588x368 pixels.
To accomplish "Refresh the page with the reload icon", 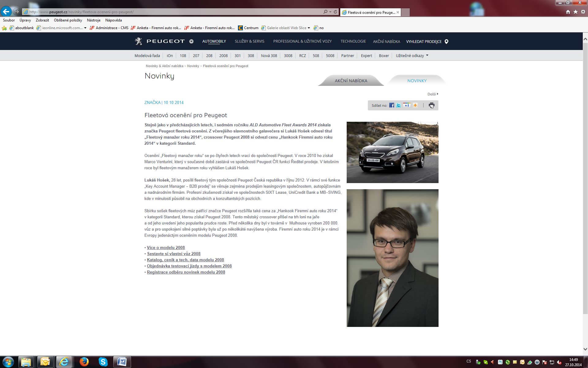I will click(335, 12).
